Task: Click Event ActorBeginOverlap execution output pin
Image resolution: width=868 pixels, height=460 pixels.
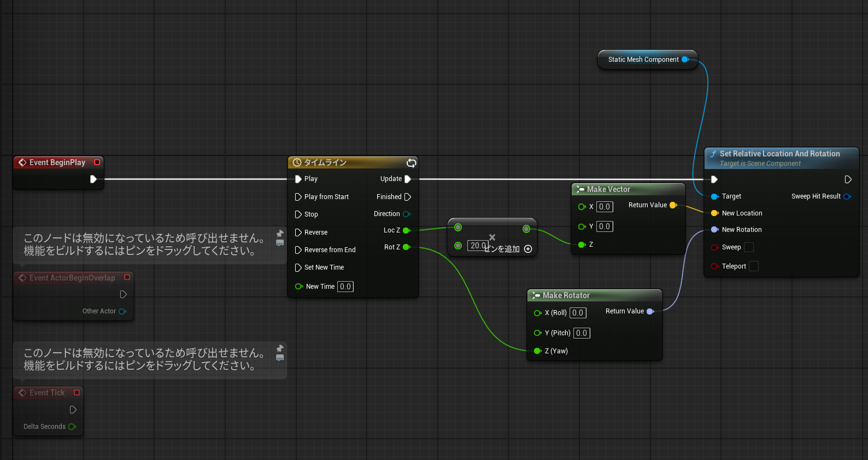Action: tap(124, 294)
